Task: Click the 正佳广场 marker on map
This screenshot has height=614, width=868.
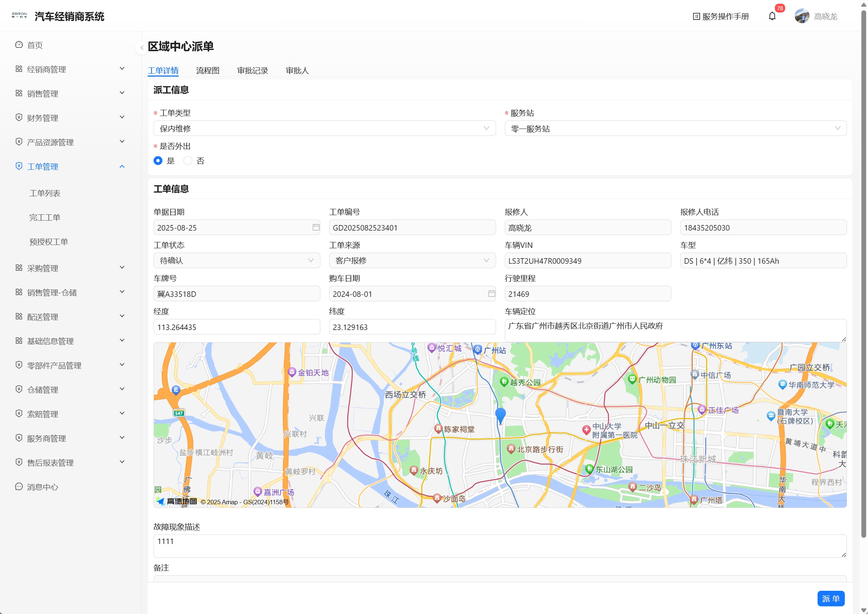Action: pyautogui.click(x=702, y=410)
